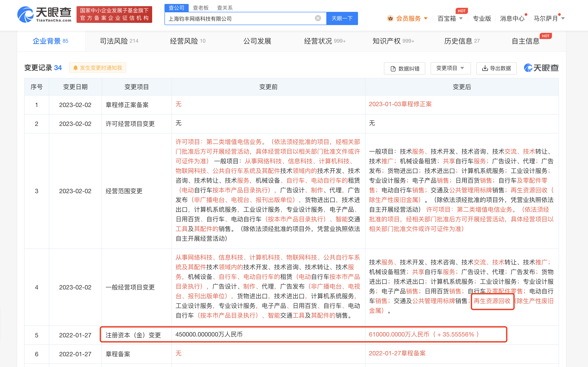The image size is (588, 367).
Task: Click the 国家中小企业发展子基金 red banner
Action: (114, 14)
